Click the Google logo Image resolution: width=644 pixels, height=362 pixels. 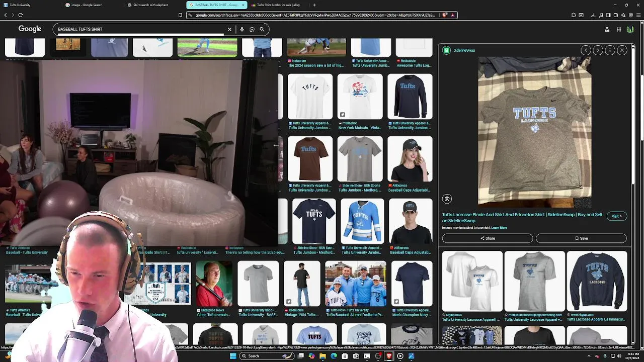pos(30,29)
